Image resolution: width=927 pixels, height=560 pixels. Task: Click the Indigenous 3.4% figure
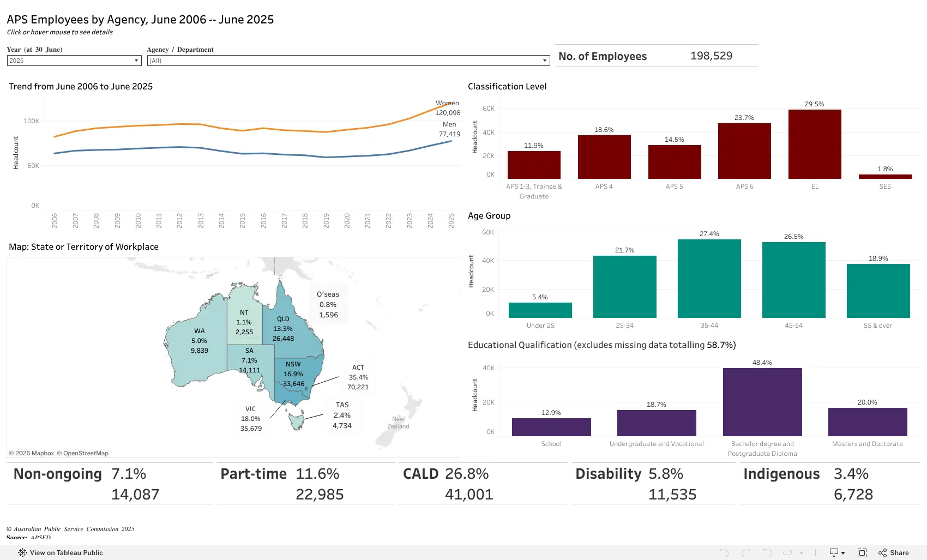851,474
